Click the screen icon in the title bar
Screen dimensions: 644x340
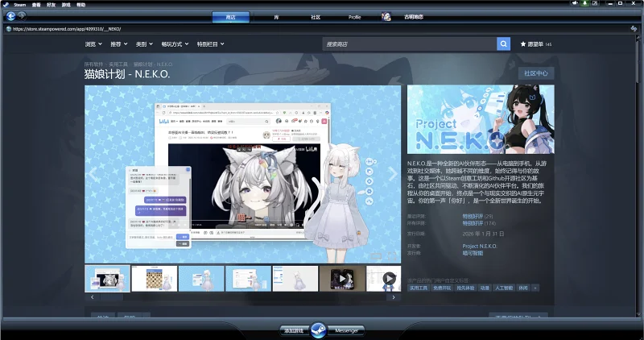click(595, 3)
